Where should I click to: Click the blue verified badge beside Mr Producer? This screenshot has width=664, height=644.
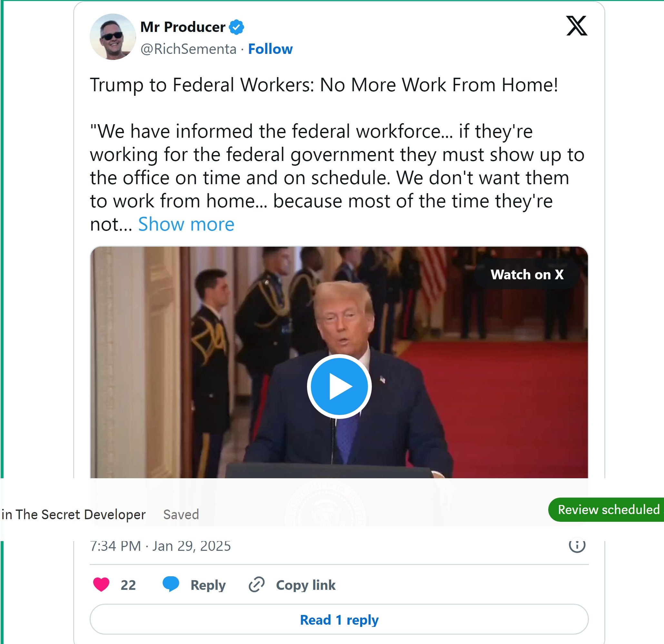[236, 27]
